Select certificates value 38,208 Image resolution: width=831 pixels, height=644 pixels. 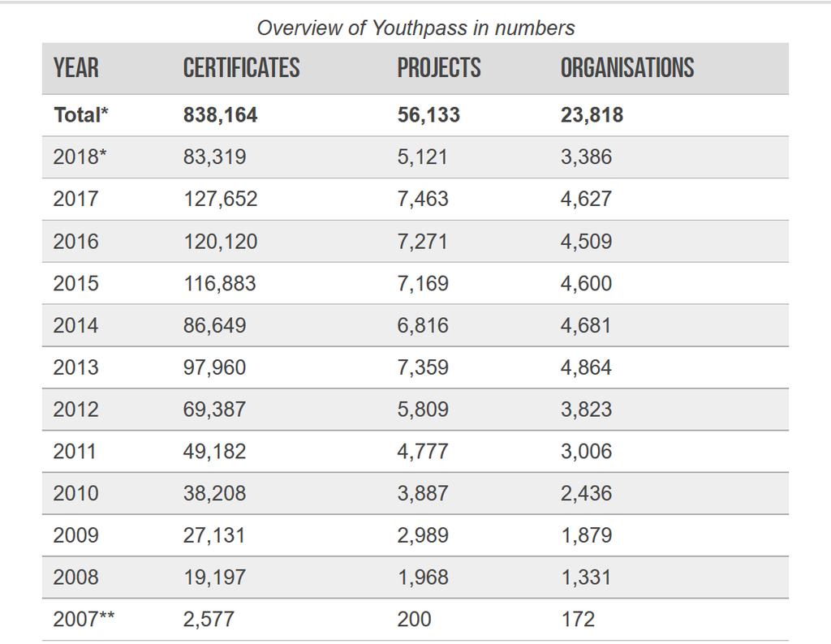click(214, 493)
